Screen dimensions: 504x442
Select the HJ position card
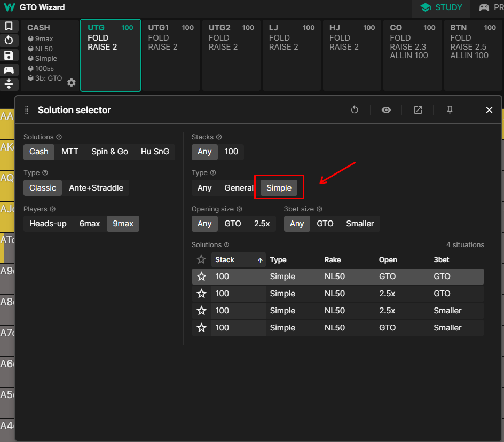352,56
